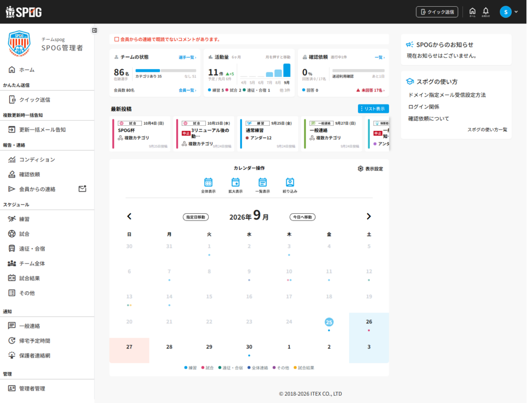Click the 保護者連絡網 icon in the sidebar
Viewport: 532px width, 403px height.
pyautogui.click(x=12, y=355)
